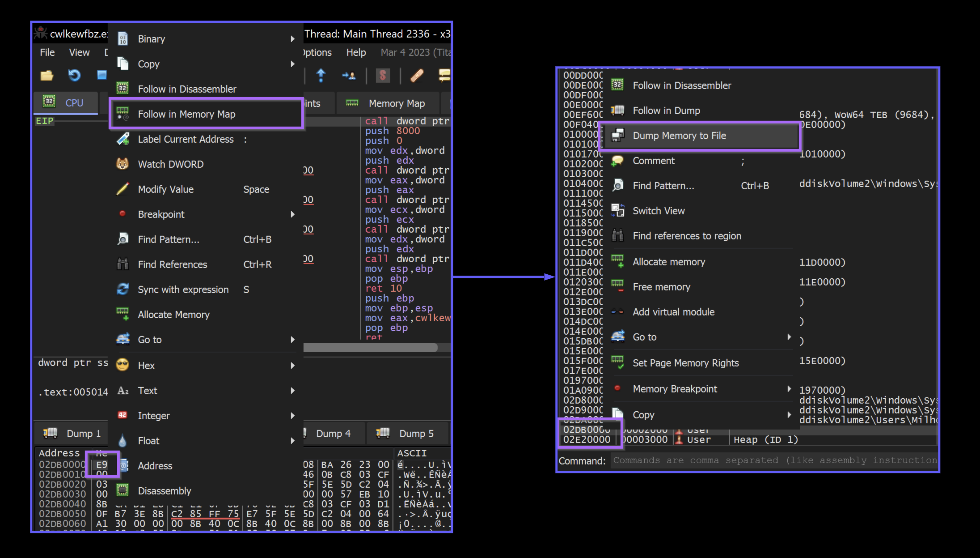The width and height of the screenshot is (980, 558).
Task: Expand the Memory Breakpoint submenu
Action: (x=789, y=389)
